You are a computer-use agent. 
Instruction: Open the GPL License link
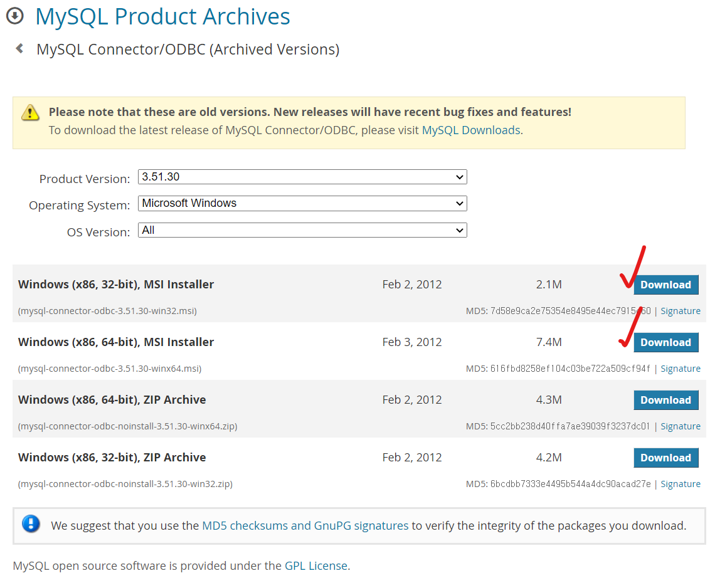[x=316, y=565]
